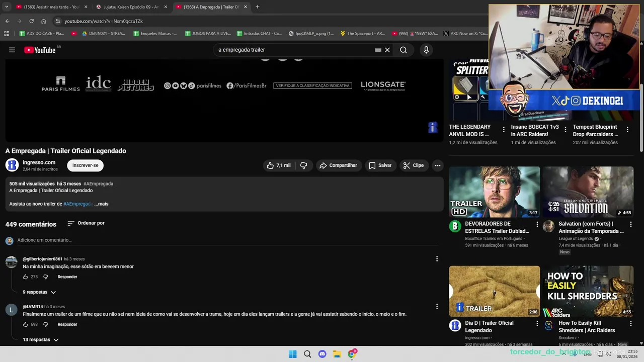
Task: Dislike gilbertojunior6361's comment
Action: [45, 277]
